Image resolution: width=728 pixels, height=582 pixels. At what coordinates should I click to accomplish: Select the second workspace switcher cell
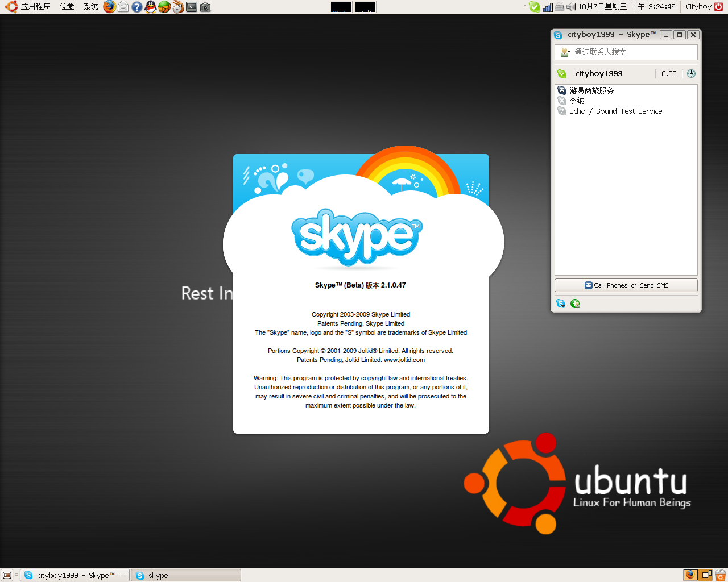pos(706,575)
